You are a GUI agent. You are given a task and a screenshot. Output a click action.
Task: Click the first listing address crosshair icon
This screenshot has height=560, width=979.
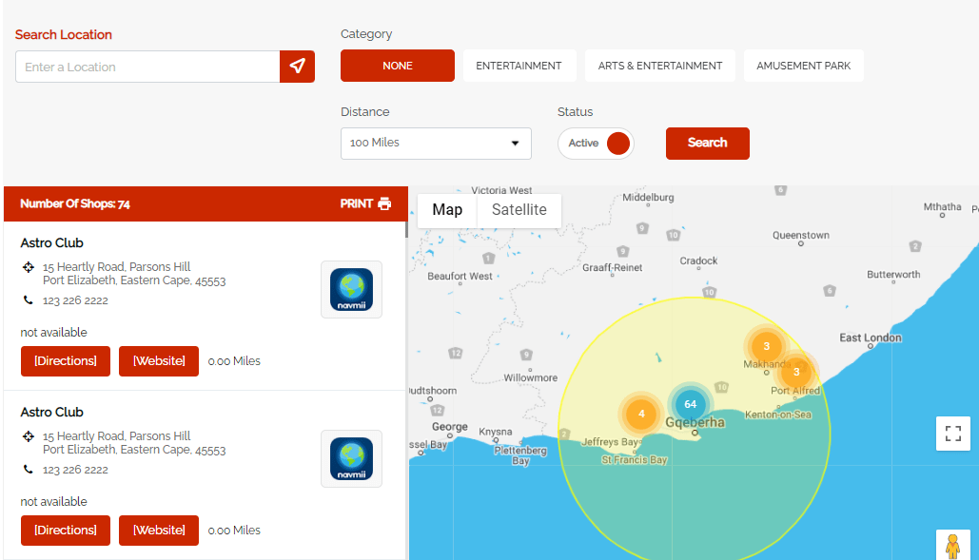pyautogui.click(x=29, y=267)
